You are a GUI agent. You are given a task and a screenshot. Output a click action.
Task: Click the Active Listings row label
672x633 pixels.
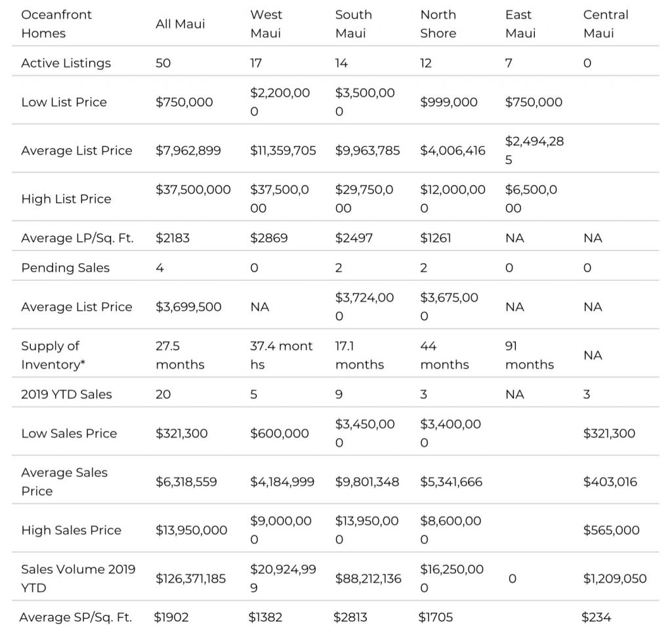66,64
